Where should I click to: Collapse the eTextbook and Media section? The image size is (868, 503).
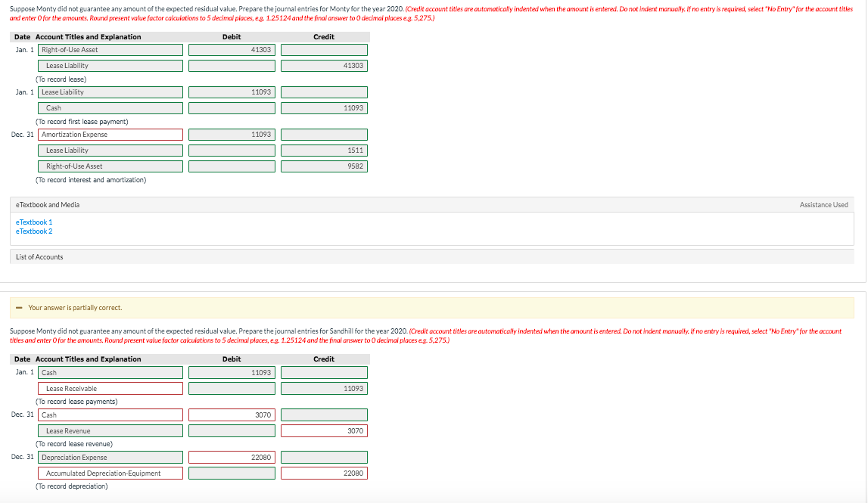(x=432, y=205)
